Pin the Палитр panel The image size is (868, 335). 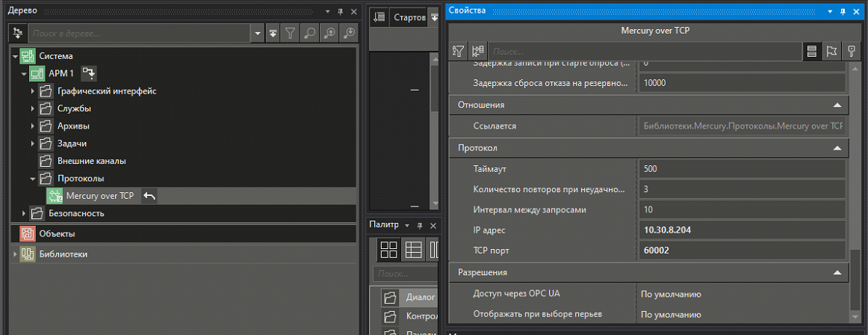coord(420,225)
